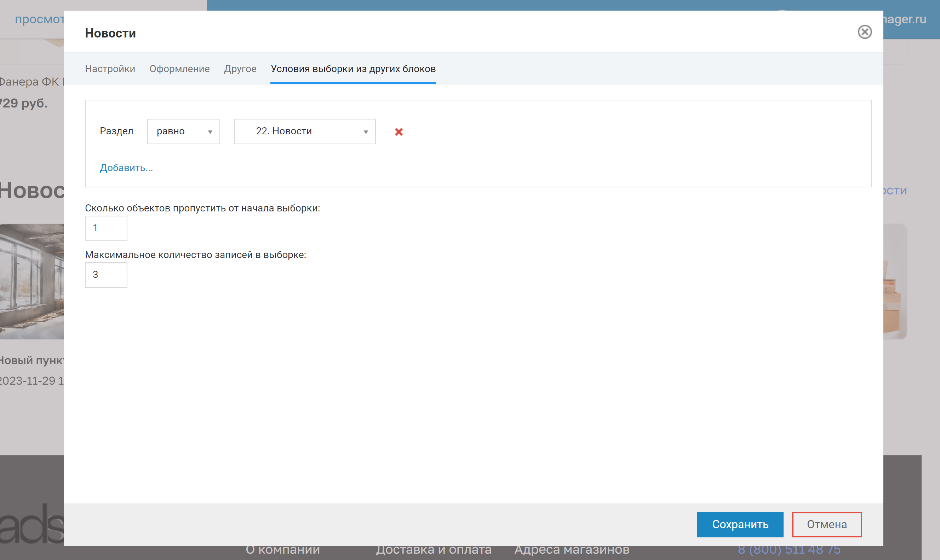Open the О компании footer link

coord(282,550)
